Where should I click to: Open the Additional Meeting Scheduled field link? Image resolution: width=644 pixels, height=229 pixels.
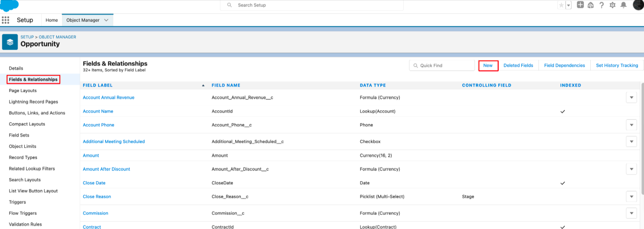[114, 142]
